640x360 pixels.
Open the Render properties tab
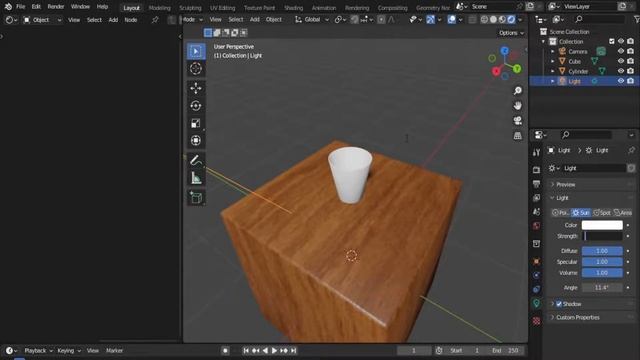point(536,170)
